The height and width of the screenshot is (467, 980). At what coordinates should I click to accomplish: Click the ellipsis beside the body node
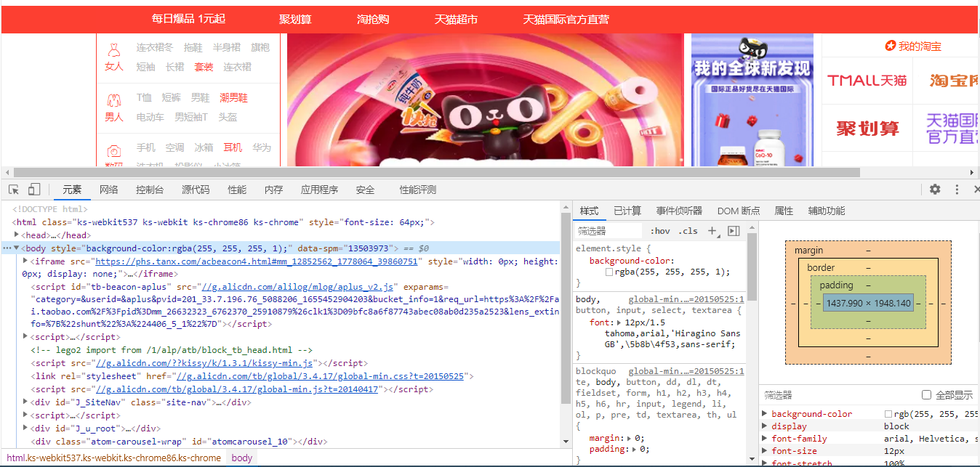pos(7,248)
